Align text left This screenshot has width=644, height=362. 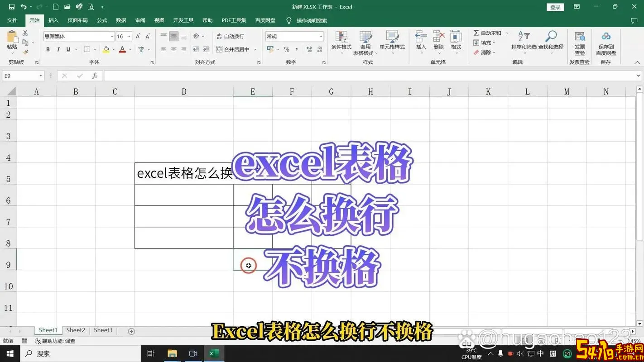click(163, 49)
